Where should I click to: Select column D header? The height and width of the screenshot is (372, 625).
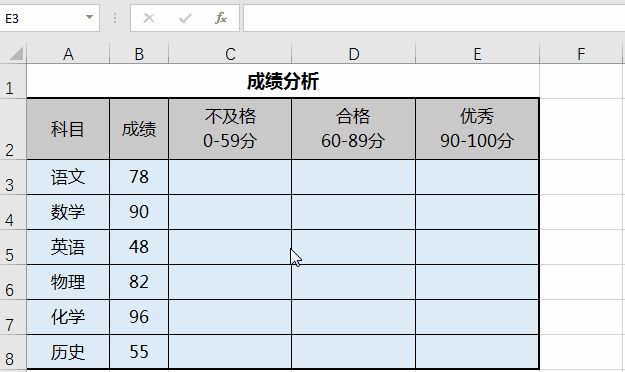[354, 54]
